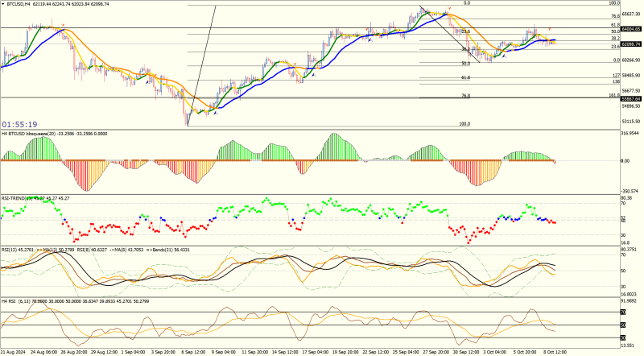Viewport: 644px width, 356px height.
Task: Click the 5 Oct 20:00 date label
Action: pos(525,352)
